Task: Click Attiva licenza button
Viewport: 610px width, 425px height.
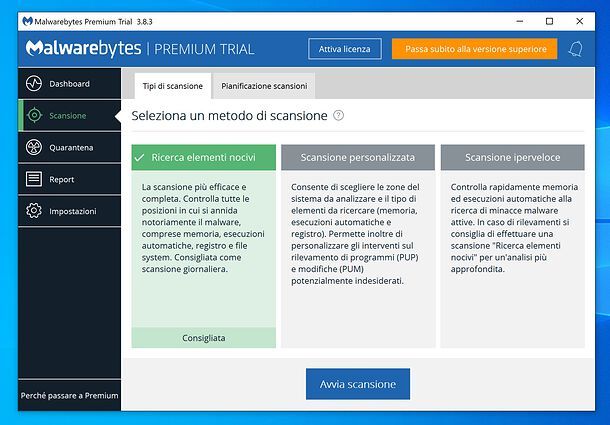Action: [x=345, y=49]
